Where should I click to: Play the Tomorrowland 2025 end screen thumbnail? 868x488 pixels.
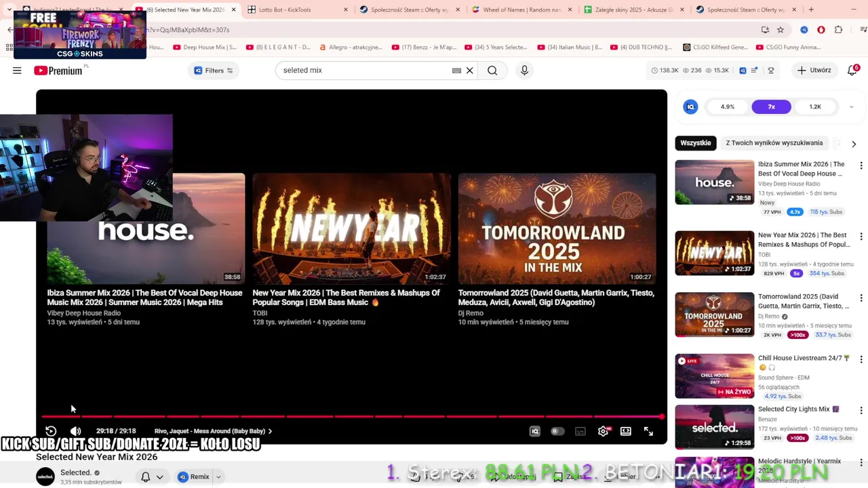(557, 228)
